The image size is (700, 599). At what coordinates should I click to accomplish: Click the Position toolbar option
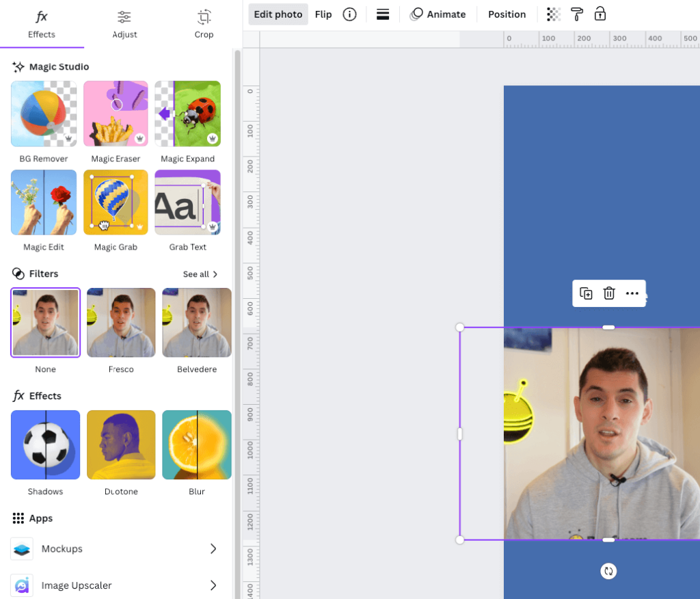507,14
